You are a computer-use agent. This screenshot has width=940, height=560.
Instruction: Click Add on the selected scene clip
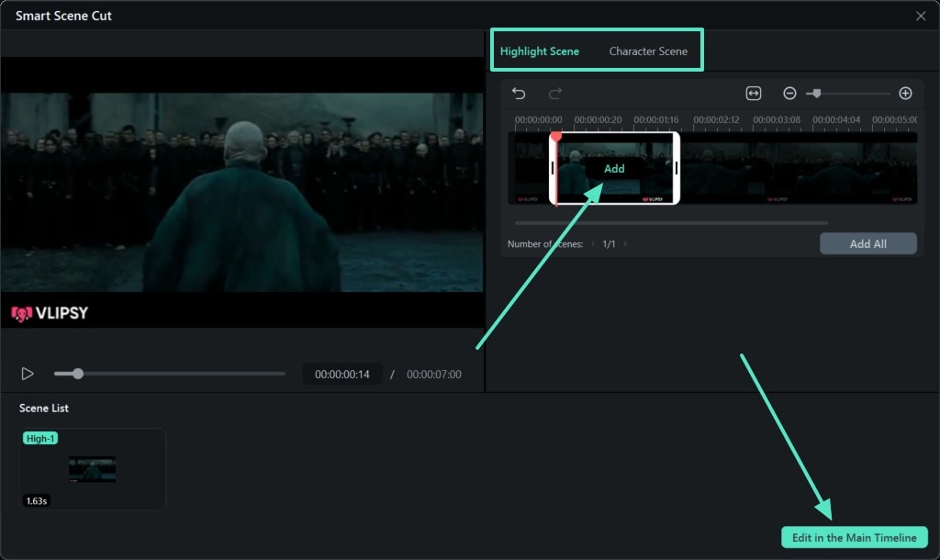[614, 169]
